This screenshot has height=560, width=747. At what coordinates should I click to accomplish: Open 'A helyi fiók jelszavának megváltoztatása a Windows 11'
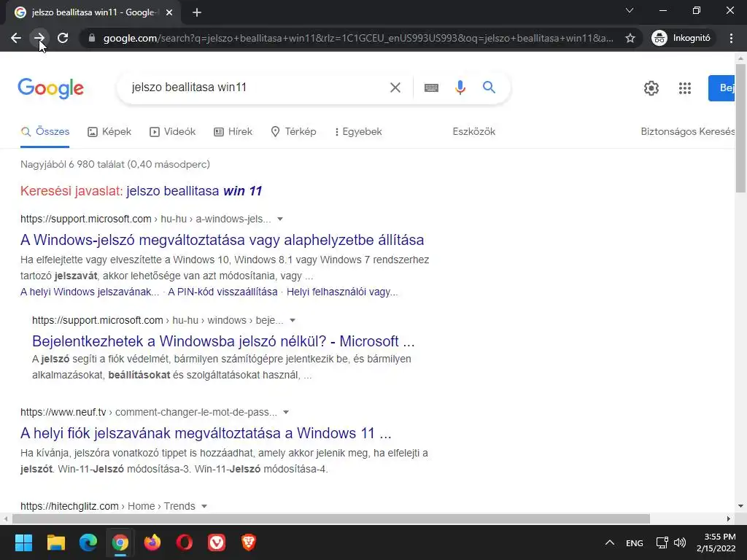point(206,433)
